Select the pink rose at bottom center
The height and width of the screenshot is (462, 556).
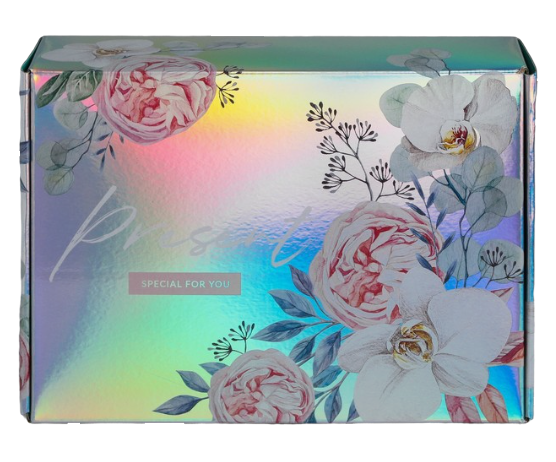click(x=262, y=386)
